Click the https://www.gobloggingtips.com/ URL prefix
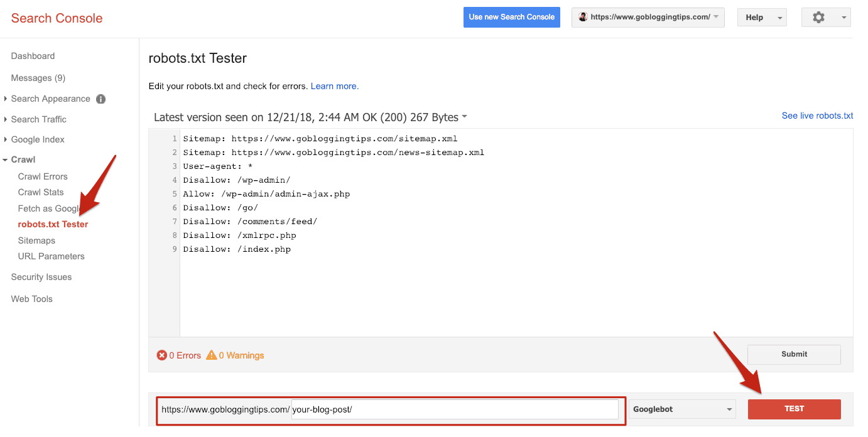The image size is (868, 437). [x=225, y=409]
